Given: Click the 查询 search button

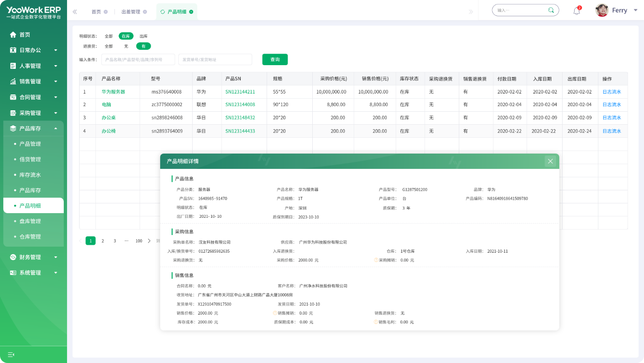Looking at the screenshot, I should [275, 60].
